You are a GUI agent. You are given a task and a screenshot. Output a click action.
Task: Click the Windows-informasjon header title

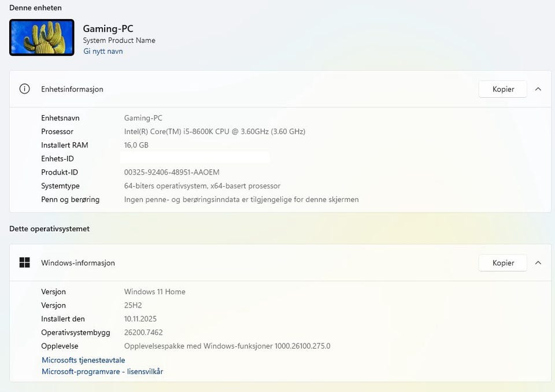click(x=78, y=262)
